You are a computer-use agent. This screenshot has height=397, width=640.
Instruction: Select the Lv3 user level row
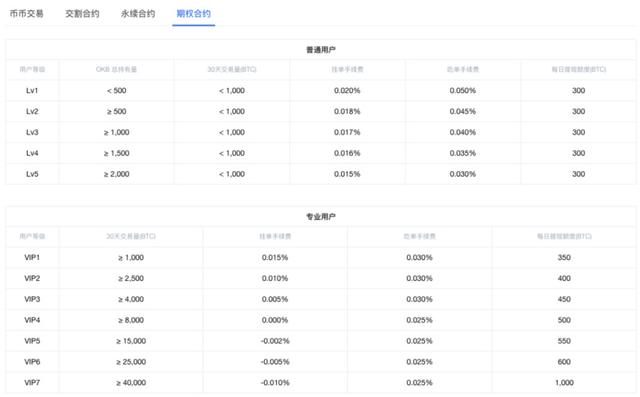321,132
